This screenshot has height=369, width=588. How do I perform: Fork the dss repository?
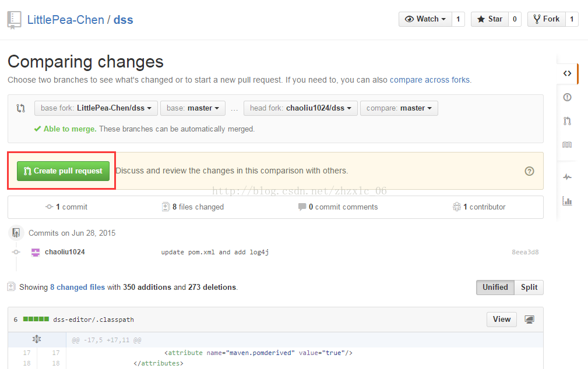[x=546, y=19]
